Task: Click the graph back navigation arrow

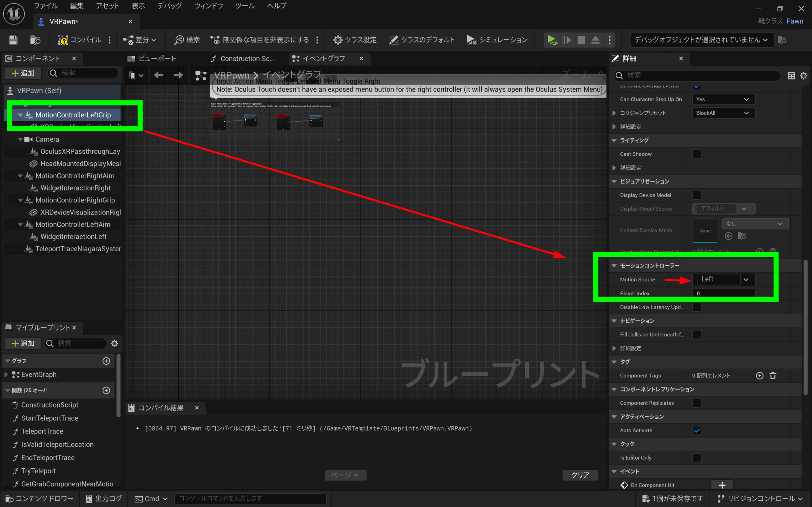Action: (159, 75)
